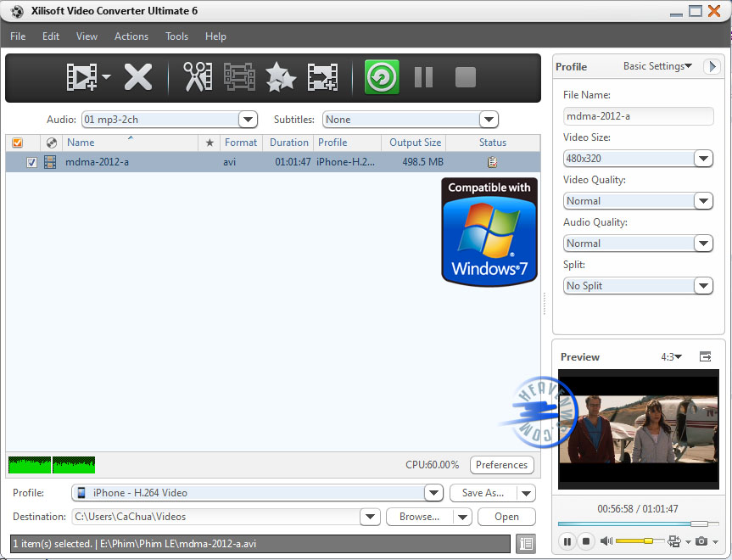Mute preview with the speaker icon

point(606,540)
